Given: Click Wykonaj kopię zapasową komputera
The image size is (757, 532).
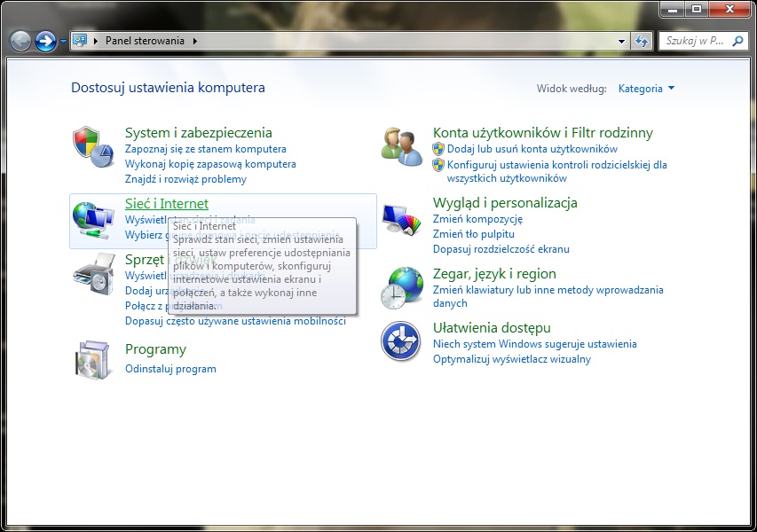Looking at the screenshot, I should [x=210, y=164].
